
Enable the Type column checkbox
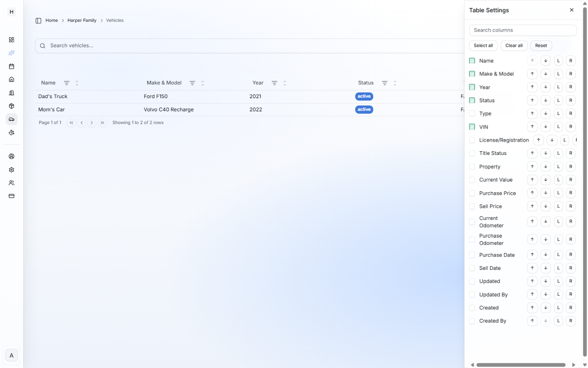[472, 114]
